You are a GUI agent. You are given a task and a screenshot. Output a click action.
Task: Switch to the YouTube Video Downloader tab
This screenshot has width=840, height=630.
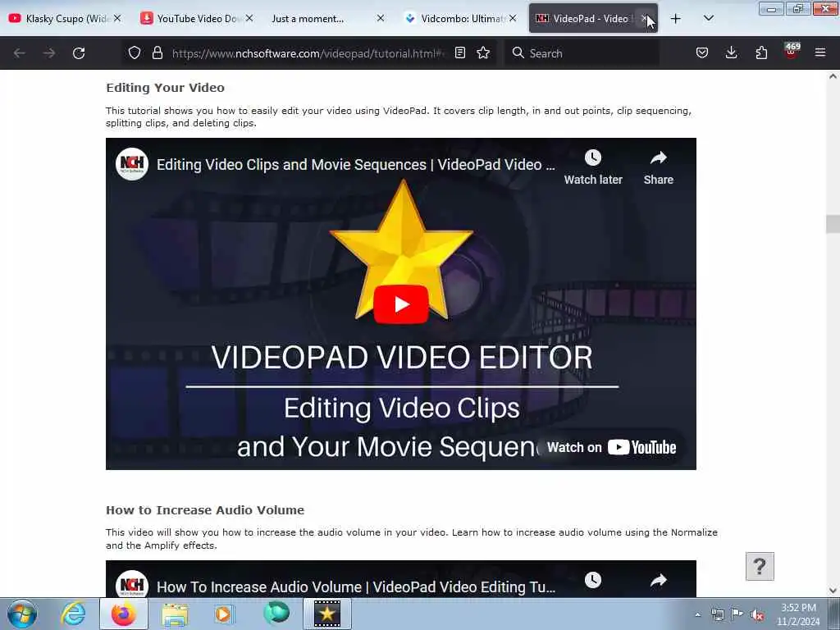(x=195, y=19)
